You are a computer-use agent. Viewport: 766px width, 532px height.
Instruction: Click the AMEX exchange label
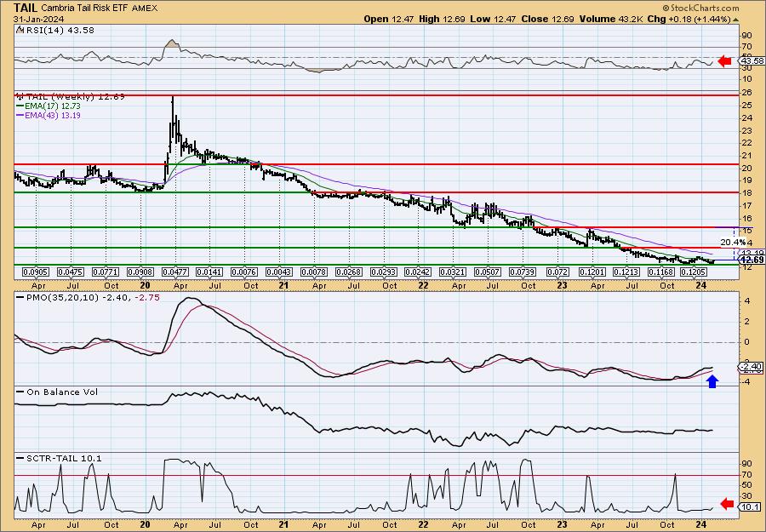click(x=143, y=8)
